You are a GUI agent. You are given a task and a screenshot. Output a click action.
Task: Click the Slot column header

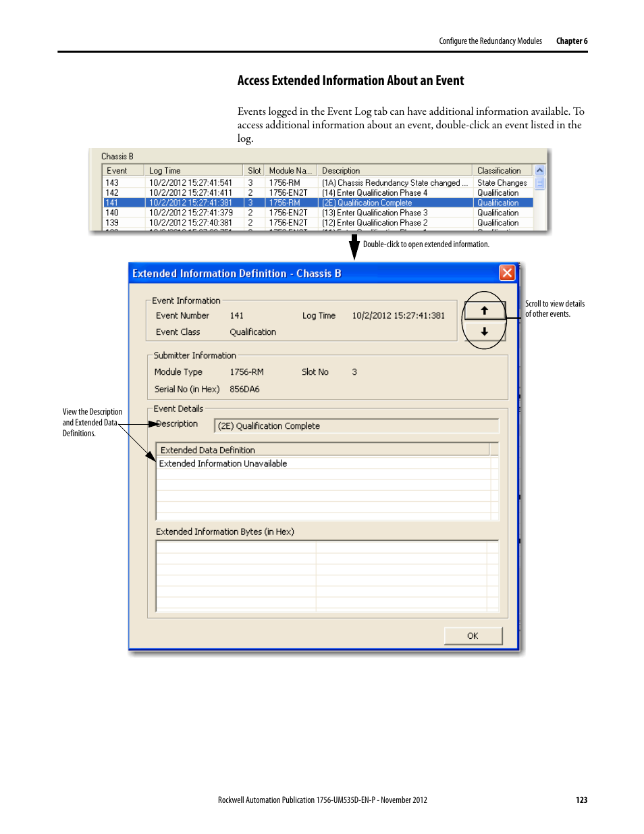click(x=254, y=171)
